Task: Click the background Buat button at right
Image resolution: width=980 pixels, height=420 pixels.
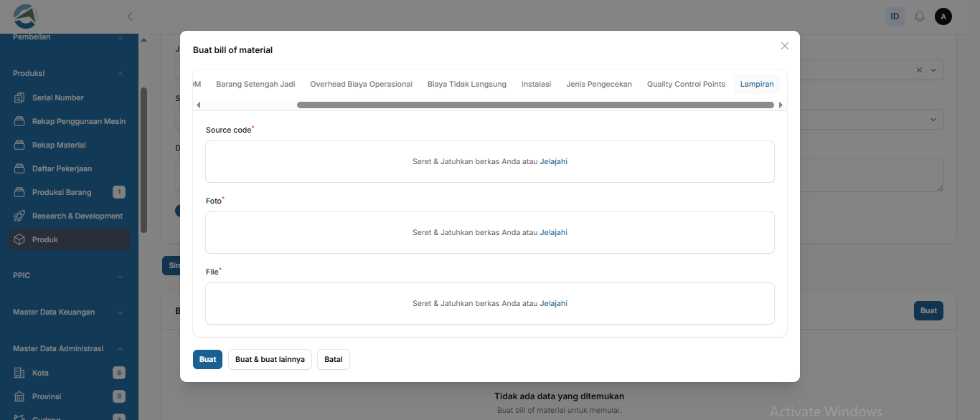Action: [928, 310]
